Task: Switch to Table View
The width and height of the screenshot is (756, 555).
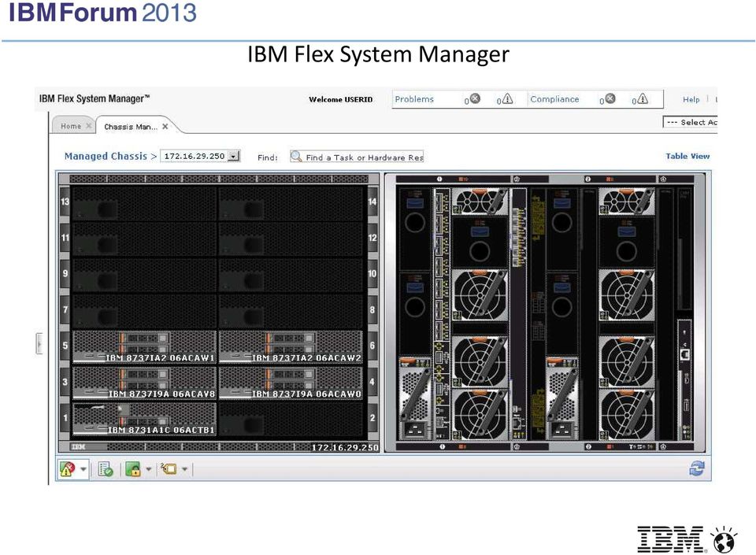Action: click(x=687, y=156)
